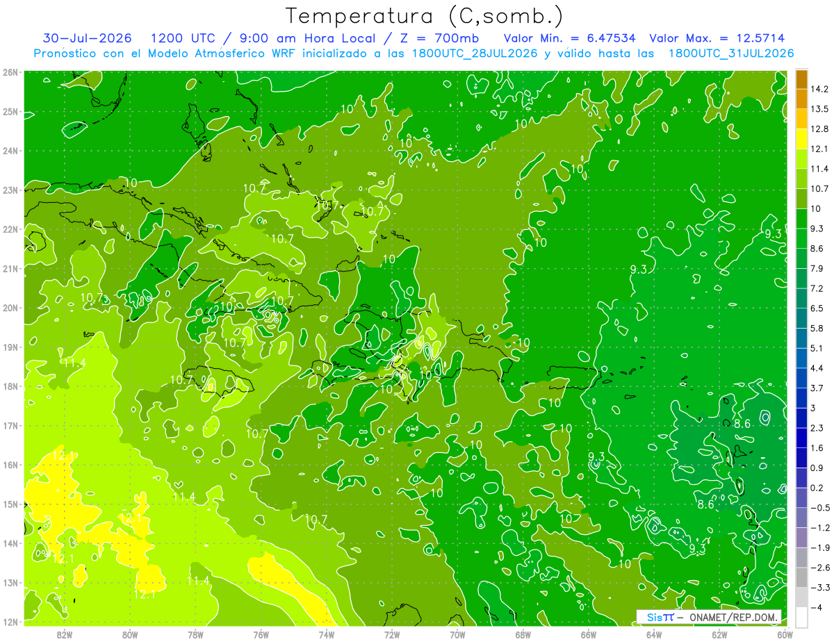Viewport: 834px width, 644px height.
Task: Click the 24N latitude axis label
Action: (10, 151)
